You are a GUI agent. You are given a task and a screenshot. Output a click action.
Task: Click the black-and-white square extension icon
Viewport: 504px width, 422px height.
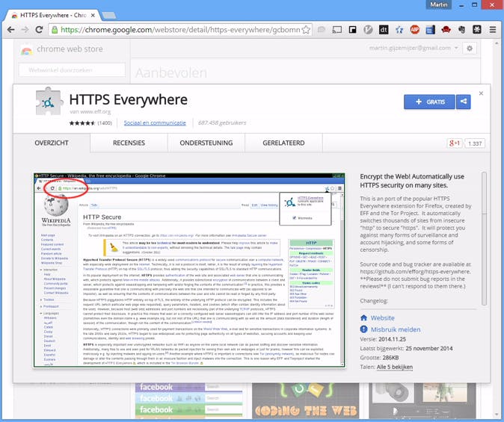click(x=353, y=30)
